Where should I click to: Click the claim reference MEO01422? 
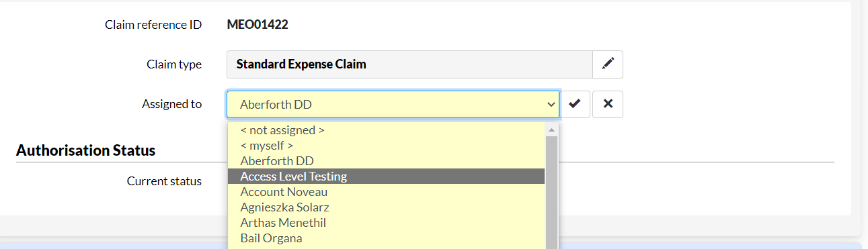tap(258, 26)
